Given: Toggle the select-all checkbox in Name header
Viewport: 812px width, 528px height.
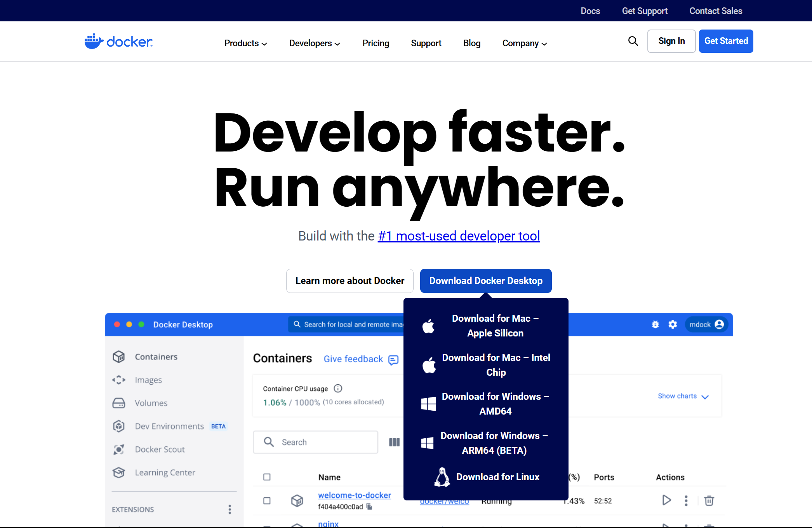Looking at the screenshot, I should tap(267, 477).
